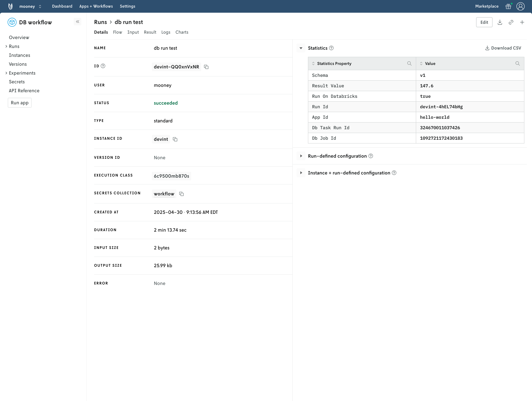Switch to the Charts tab
This screenshot has height=401, width=532.
[x=182, y=32]
